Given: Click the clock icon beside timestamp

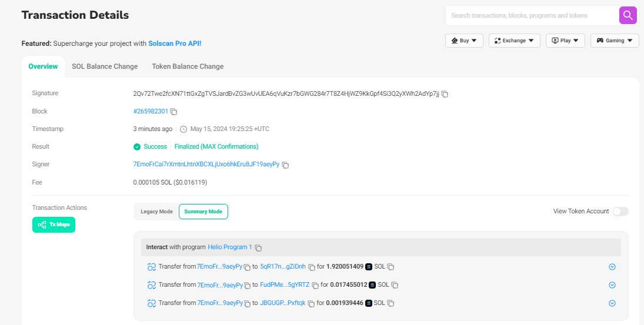Looking at the screenshot, I should point(183,129).
